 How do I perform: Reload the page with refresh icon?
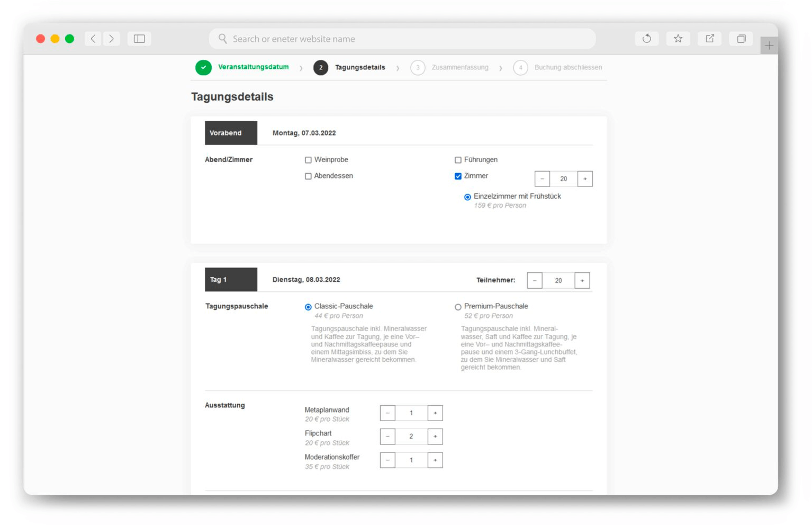[646, 39]
